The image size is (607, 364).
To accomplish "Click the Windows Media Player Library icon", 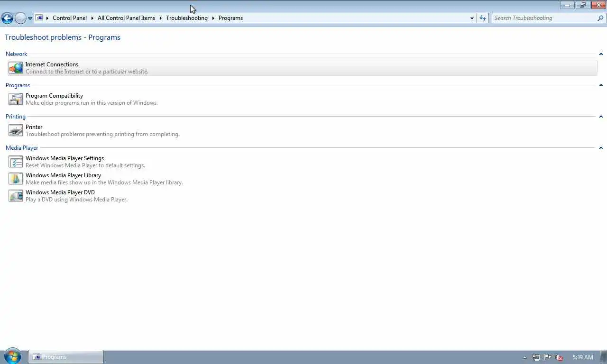I will pyautogui.click(x=16, y=179).
